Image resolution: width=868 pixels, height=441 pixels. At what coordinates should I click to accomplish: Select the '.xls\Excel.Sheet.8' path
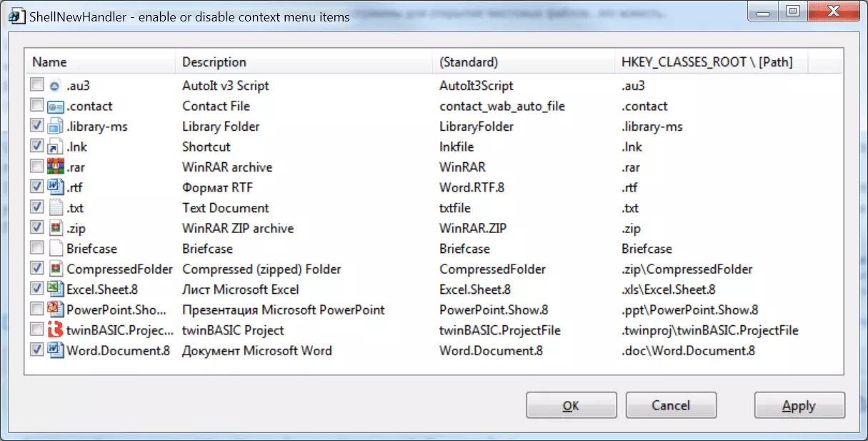(x=669, y=289)
